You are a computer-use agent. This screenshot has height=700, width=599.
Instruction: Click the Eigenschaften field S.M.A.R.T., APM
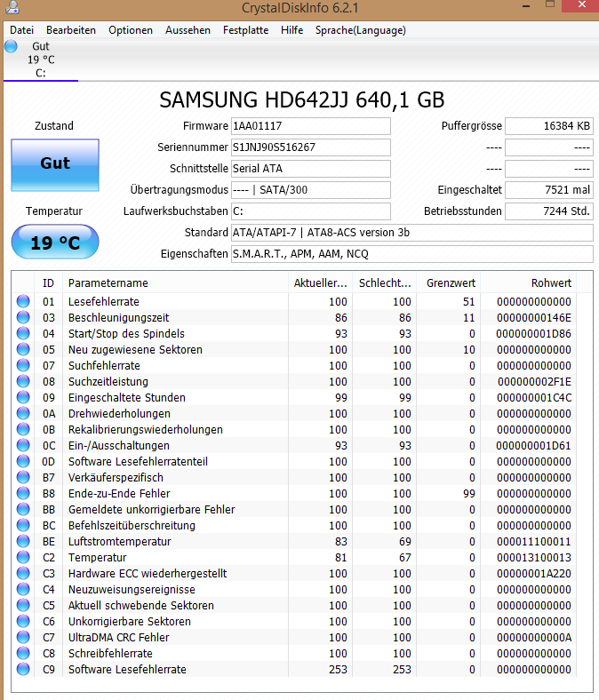coord(411,254)
